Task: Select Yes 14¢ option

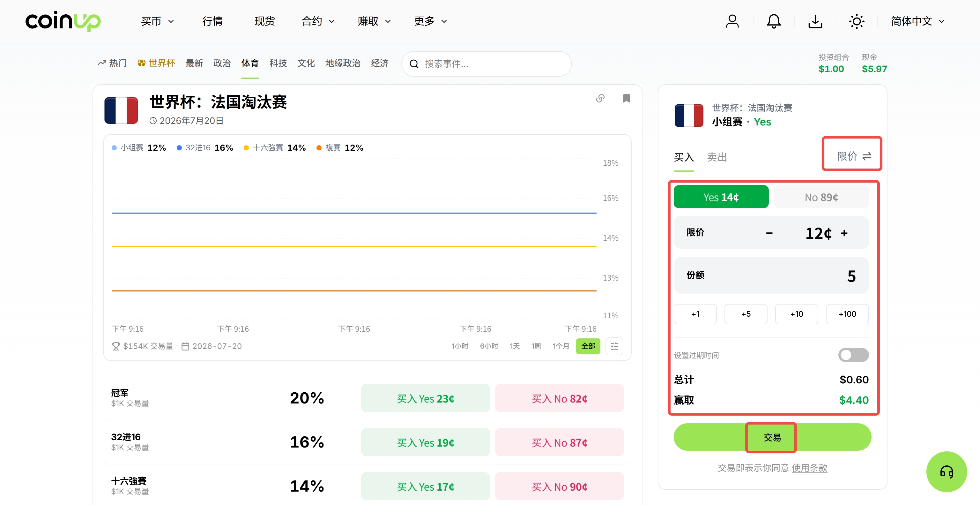Action: point(721,197)
